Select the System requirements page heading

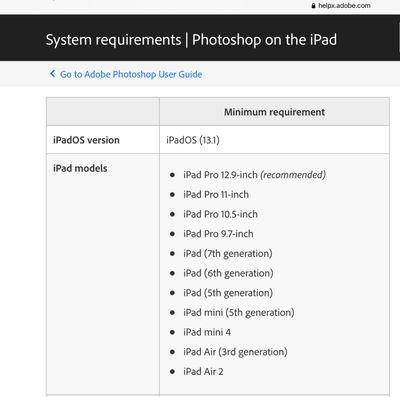[x=191, y=40]
